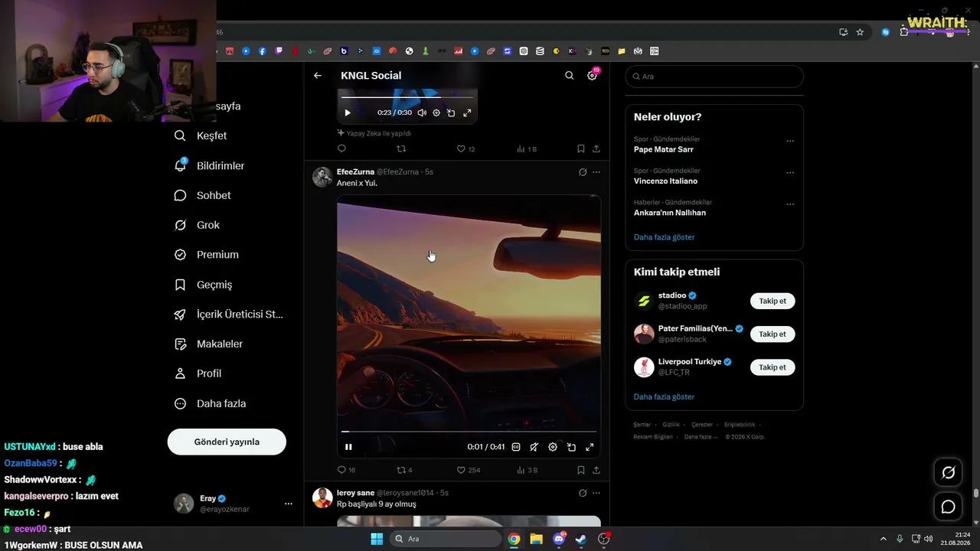The width and height of the screenshot is (980, 551).
Task: Share EfeeZurna's Aneni x Yui post
Action: tap(596, 470)
